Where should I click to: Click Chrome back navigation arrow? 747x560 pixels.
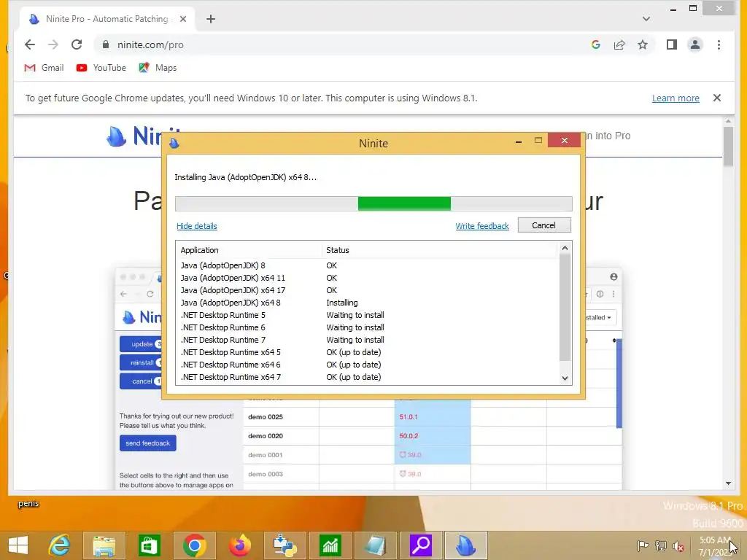click(29, 44)
